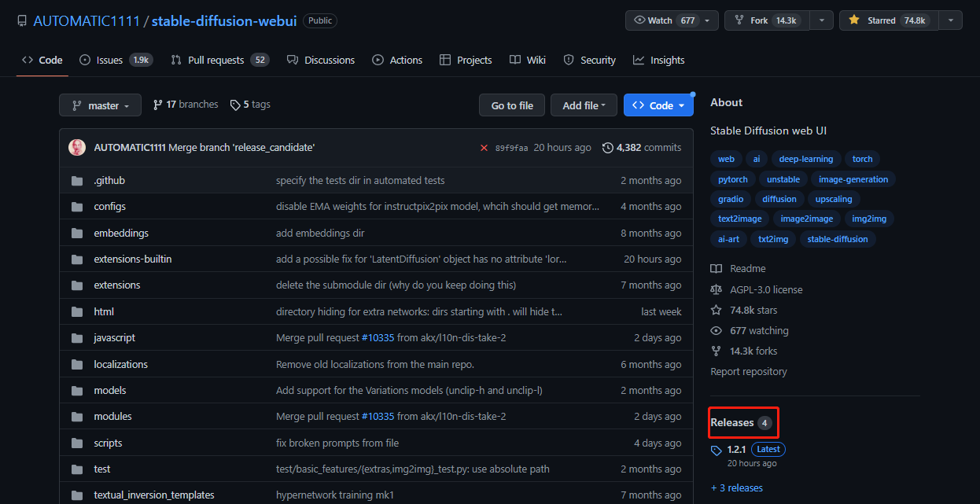Select the Actions workflow icon
Screen dimensions: 980x504
[x=379, y=60]
